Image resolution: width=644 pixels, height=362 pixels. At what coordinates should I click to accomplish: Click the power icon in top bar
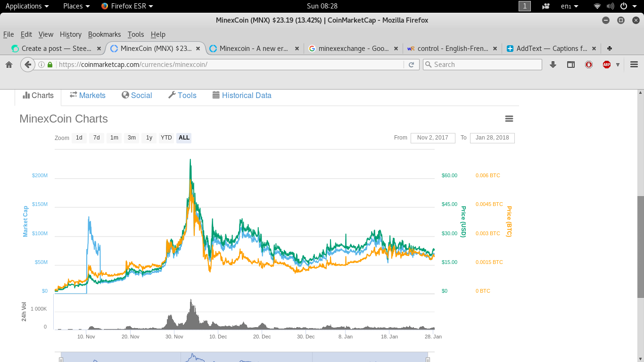point(623,6)
